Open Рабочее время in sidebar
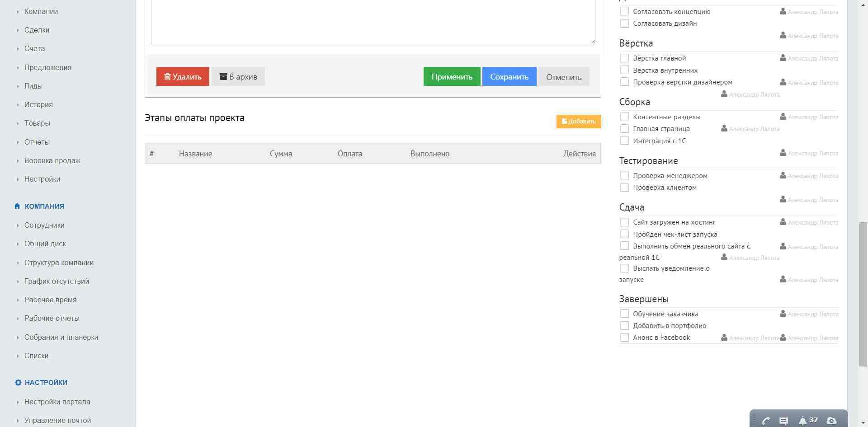Image resolution: width=868 pixels, height=427 pixels. [x=51, y=300]
